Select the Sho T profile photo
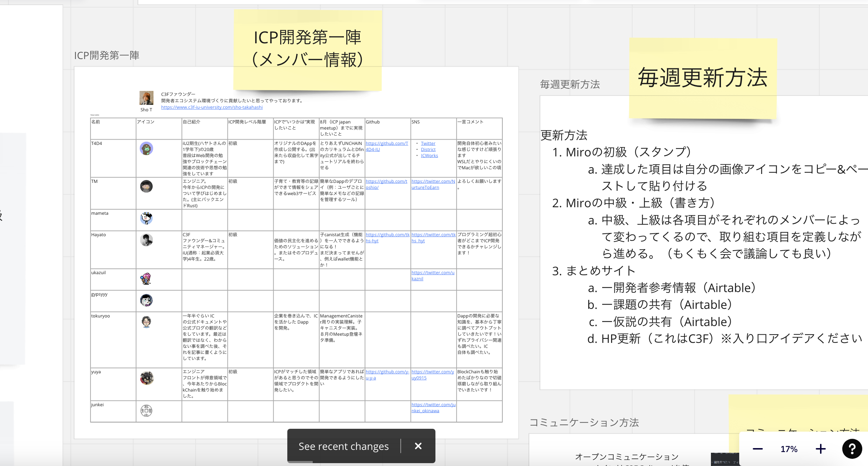 (146, 98)
